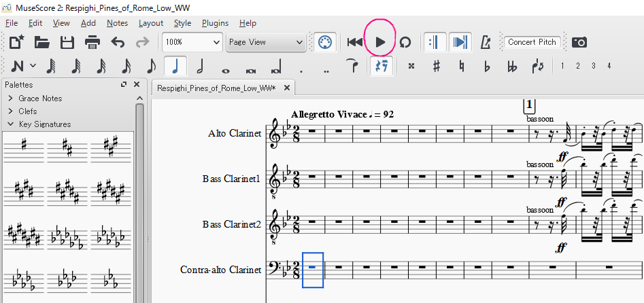Undock the Palettes panel
The height and width of the screenshot is (303, 644).
tap(124, 84)
